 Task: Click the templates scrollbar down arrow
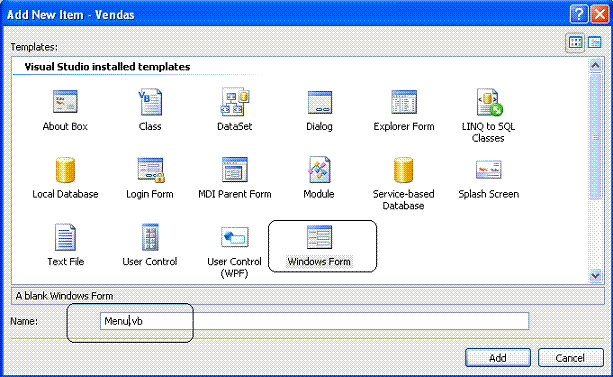click(x=595, y=276)
